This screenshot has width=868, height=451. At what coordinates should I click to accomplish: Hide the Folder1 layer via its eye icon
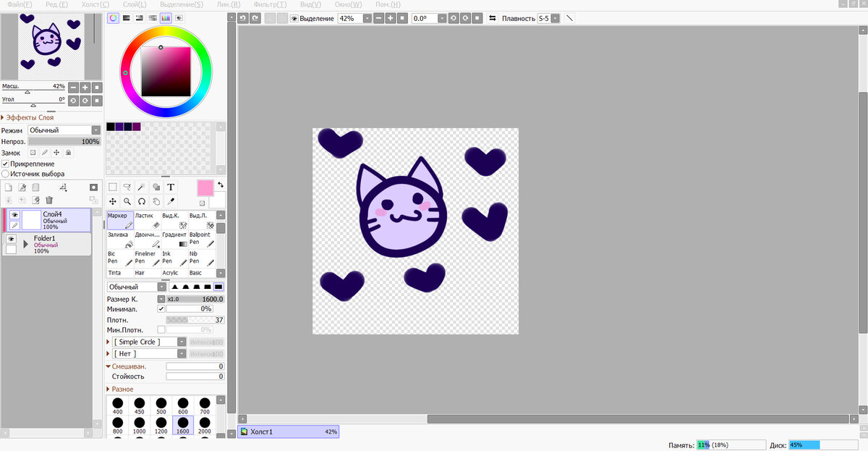pyautogui.click(x=11, y=239)
